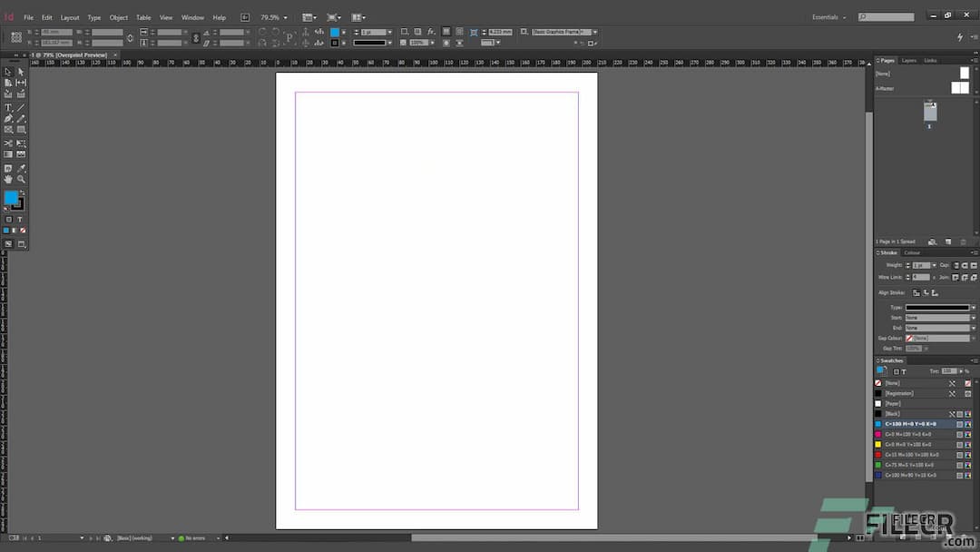The width and height of the screenshot is (980, 552).
Task: Select the Type tool
Action: pyautogui.click(x=9, y=107)
